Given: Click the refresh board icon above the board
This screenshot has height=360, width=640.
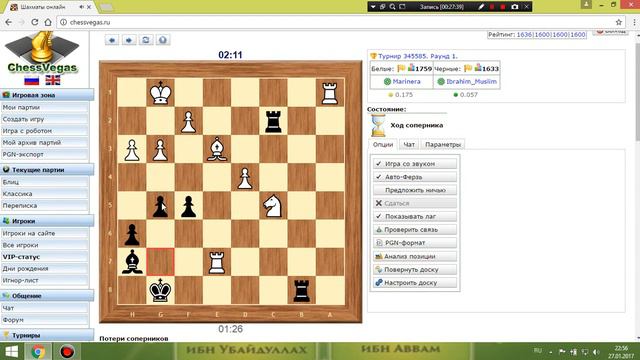Looking at the screenshot, I should pyautogui.click(x=146, y=40).
